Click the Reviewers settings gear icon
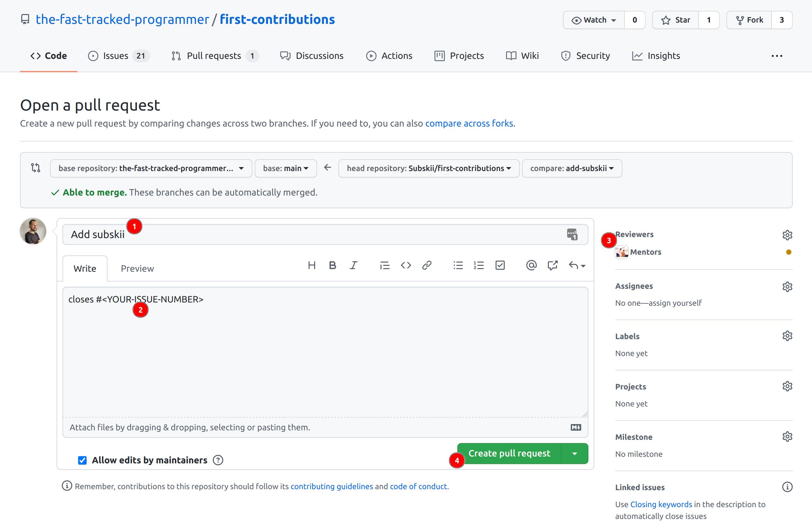The height and width of the screenshot is (532, 812). click(x=788, y=234)
